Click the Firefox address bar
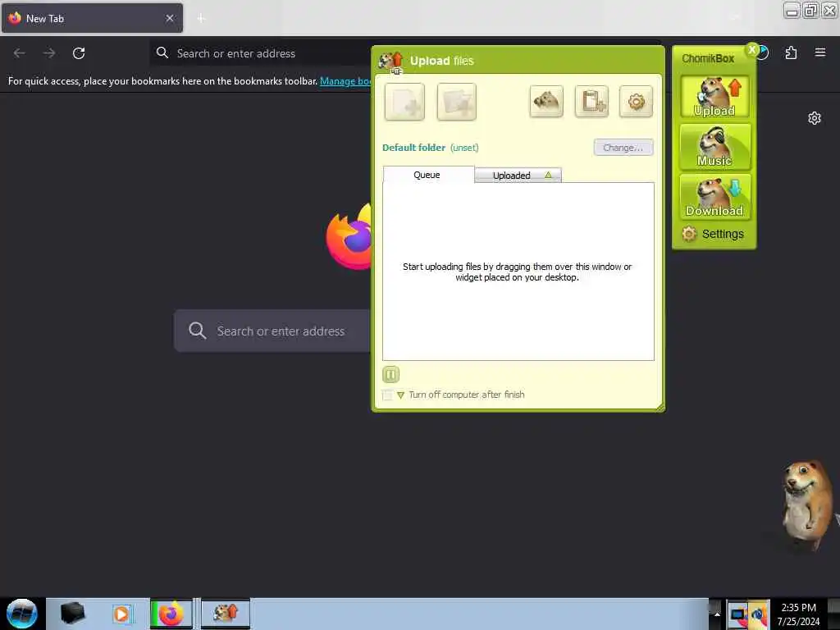This screenshot has height=630, width=840. (262, 53)
